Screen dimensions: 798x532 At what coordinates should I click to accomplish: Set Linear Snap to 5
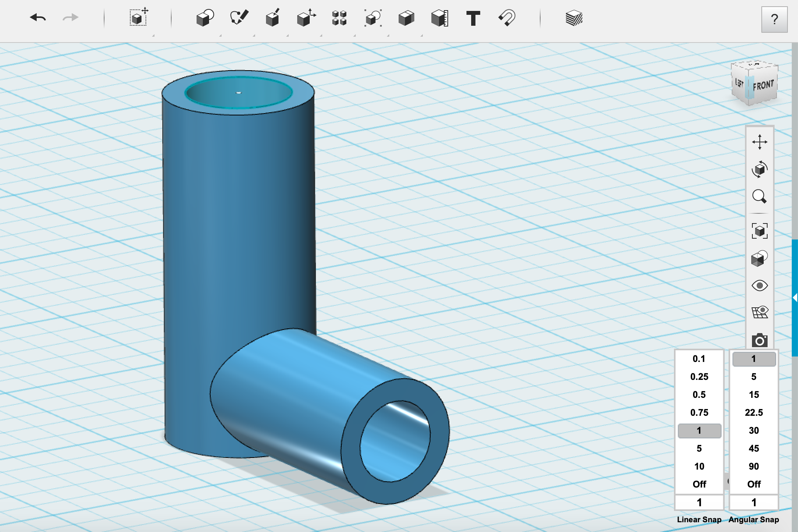coord(699,449)
